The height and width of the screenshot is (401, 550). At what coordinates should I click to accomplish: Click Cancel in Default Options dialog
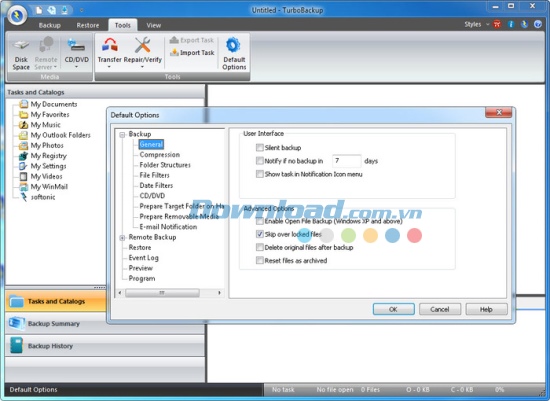[440, 309]
